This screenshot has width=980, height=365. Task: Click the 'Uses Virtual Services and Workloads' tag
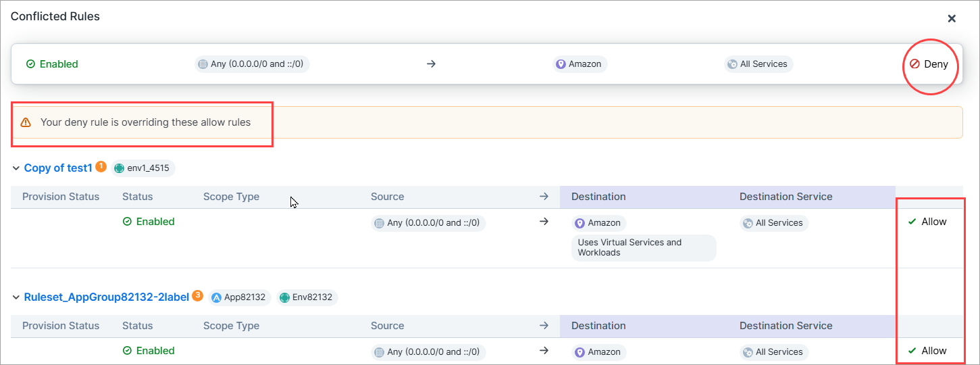point(644,247)
